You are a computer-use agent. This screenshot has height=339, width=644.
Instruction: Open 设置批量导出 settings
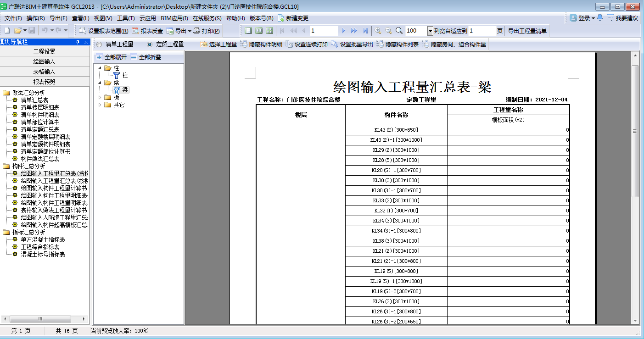(352, 44)
